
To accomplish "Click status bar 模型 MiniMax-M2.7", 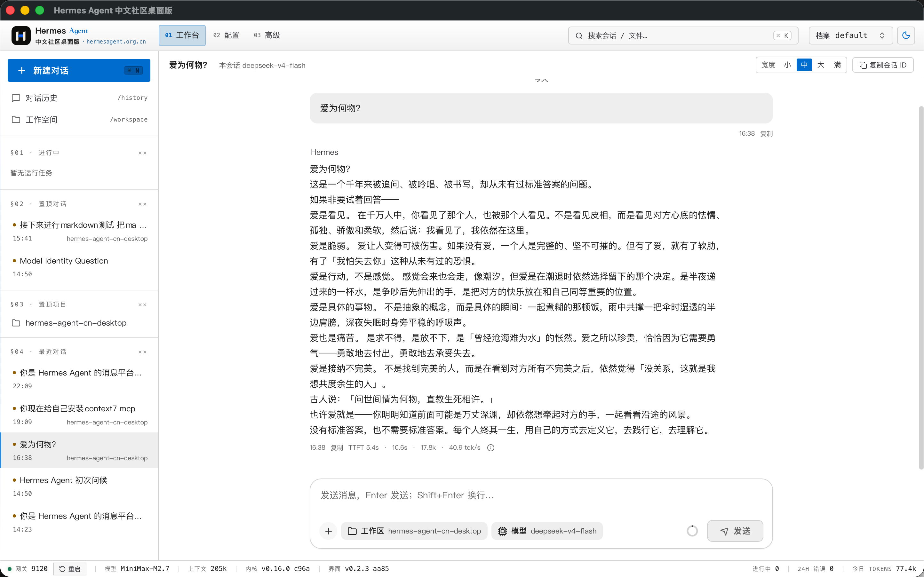I will (137, 569).
